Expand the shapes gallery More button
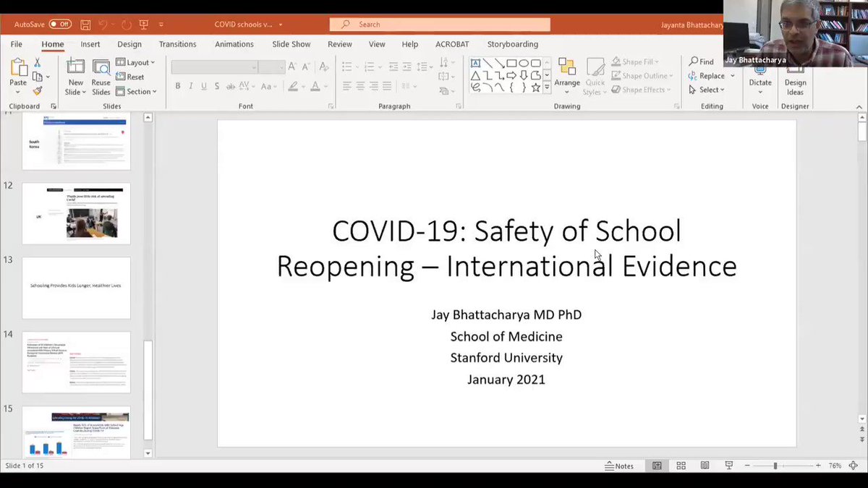This screenshot has height=488, width=868. point(547,87)
